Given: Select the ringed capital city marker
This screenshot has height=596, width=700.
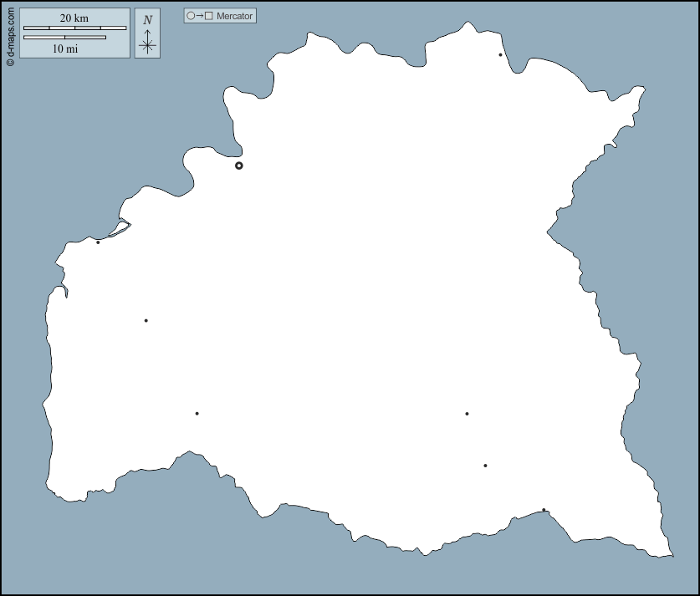Looking at the screenshot, I should click(x=239, y=166).
